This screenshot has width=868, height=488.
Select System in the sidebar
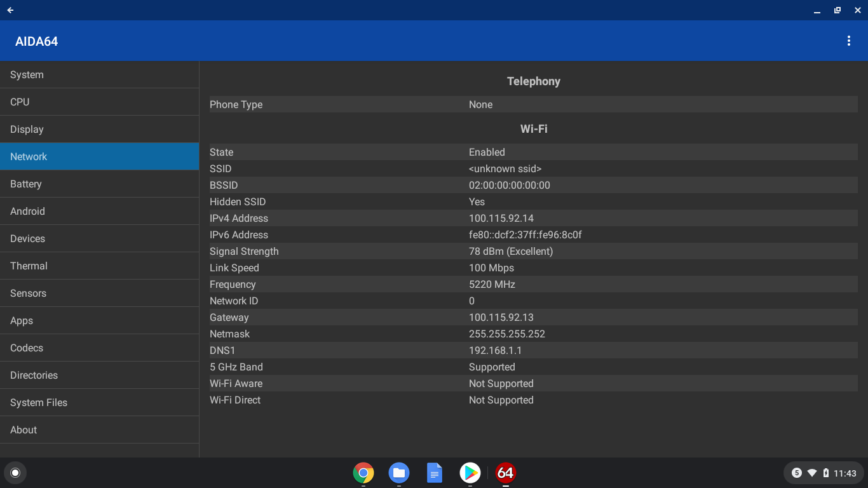point(100,74)
